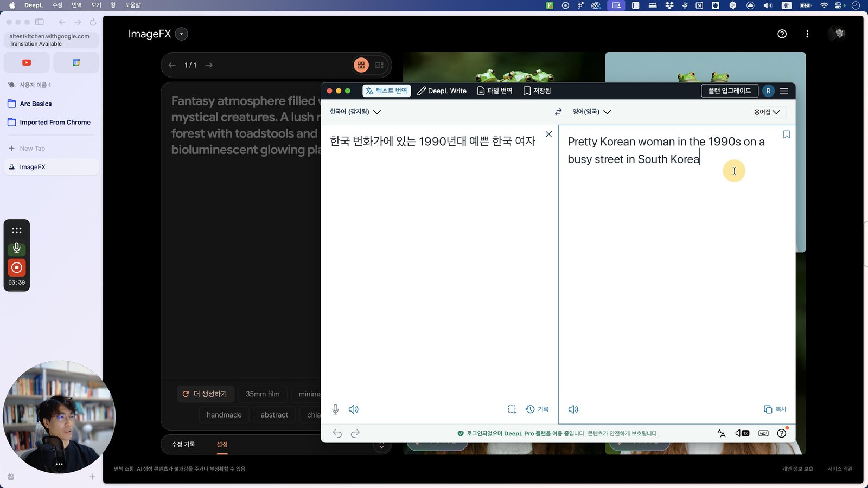The width and height of the screenshot is (868, 488).
Task: Open the keyboard shortcuts icon in DeepL
Action: point(763,433)
